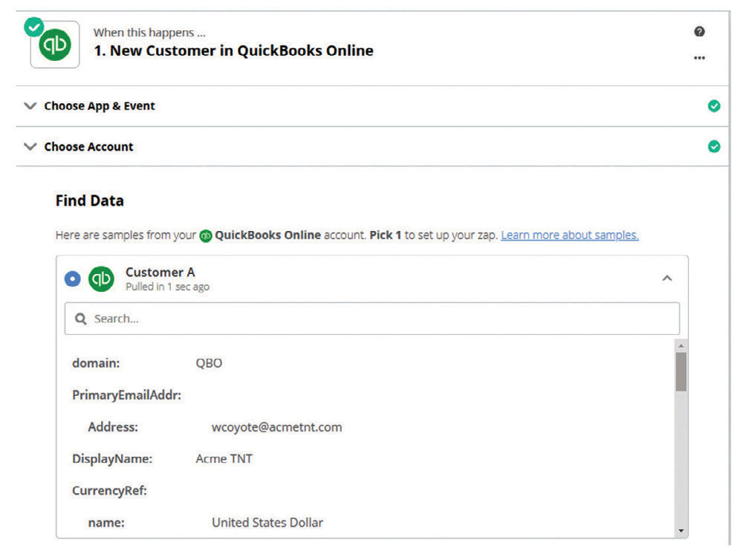The image size is (743, 560).
Task: Click the scrollbar thumb in the sample data
Action: click(x=681, y=371)
